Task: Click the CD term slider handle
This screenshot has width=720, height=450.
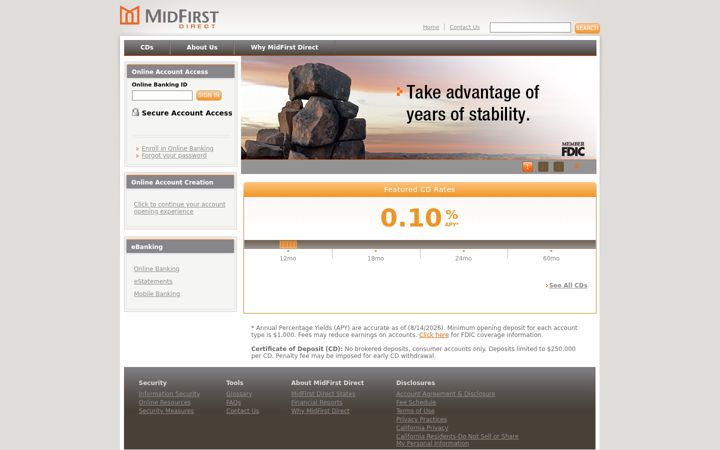Action: point(288,244)
